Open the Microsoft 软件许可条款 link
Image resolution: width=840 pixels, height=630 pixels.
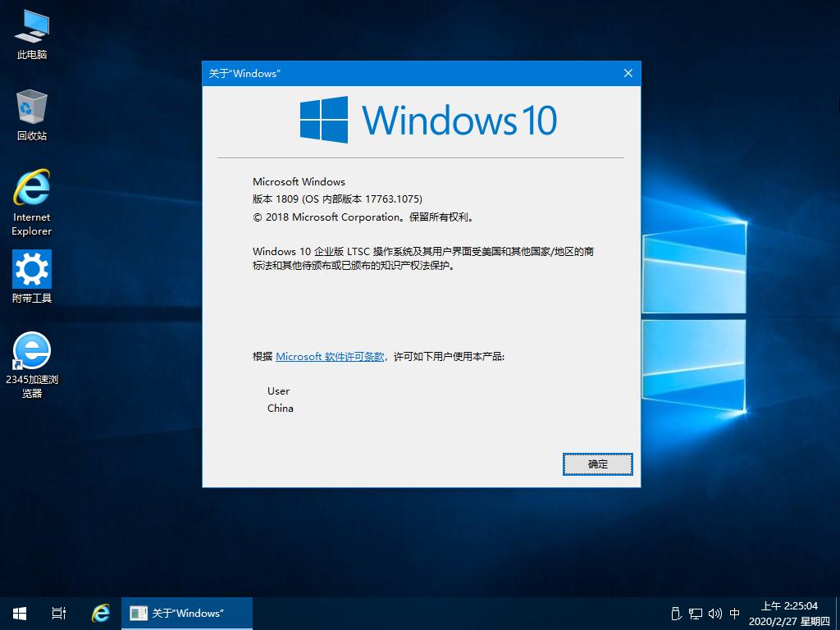(x=330, y=357)
